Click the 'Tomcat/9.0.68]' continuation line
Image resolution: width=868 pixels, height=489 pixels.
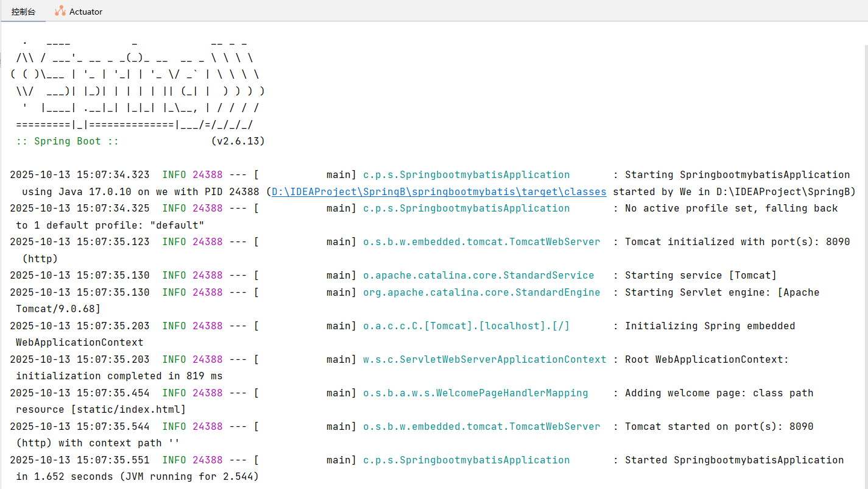click(x=58, y=309)
